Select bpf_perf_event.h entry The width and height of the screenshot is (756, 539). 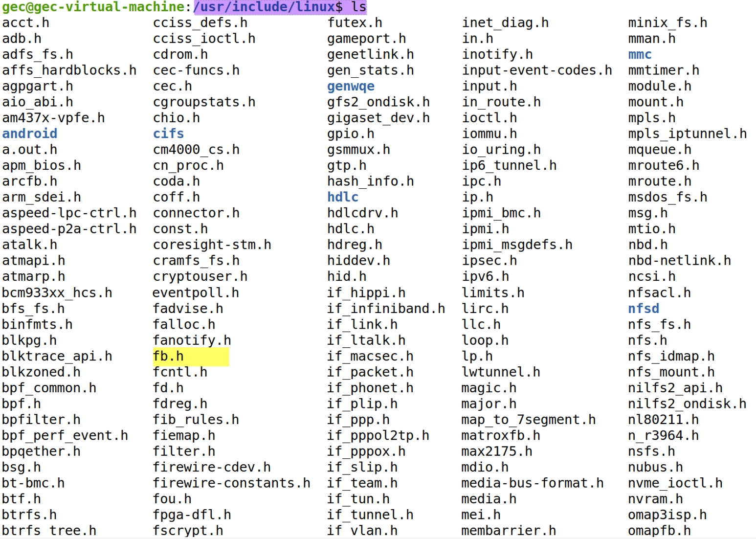click(65, 436)
